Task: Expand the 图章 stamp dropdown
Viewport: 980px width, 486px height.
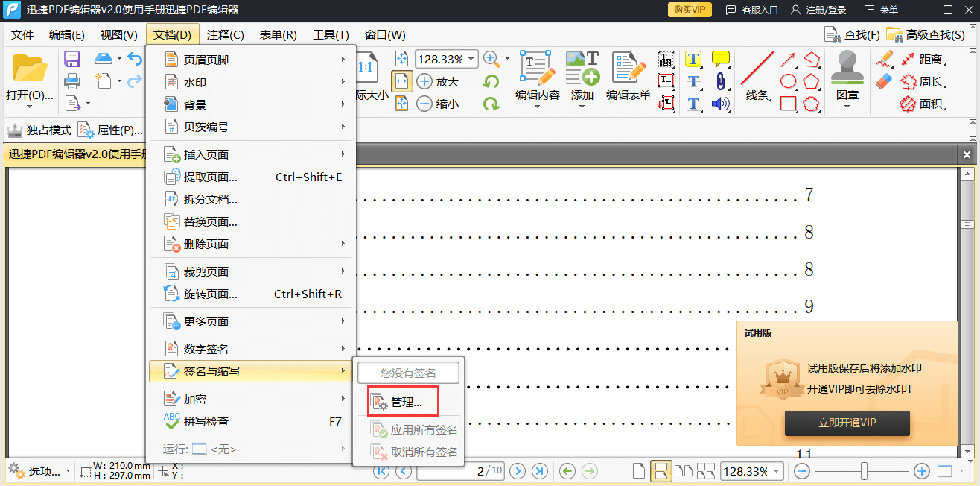Action: 847,107
